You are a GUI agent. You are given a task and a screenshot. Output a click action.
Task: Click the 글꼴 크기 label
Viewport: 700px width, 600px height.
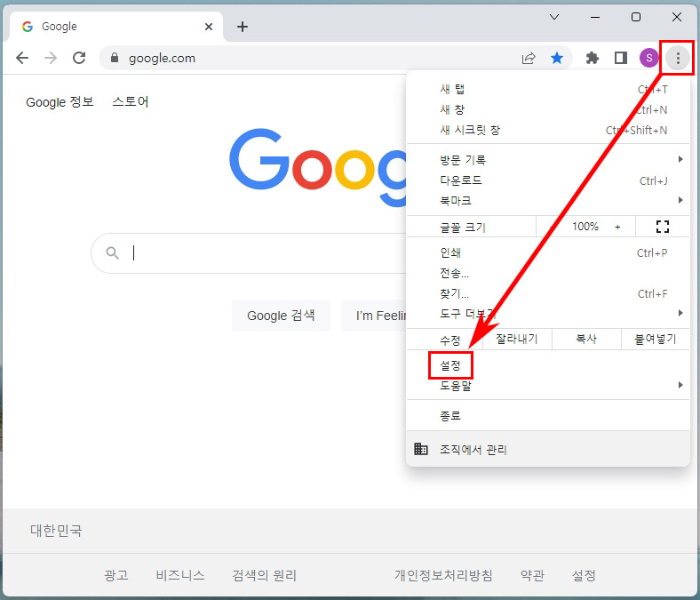pyautogui.click(x=463, y=228)
